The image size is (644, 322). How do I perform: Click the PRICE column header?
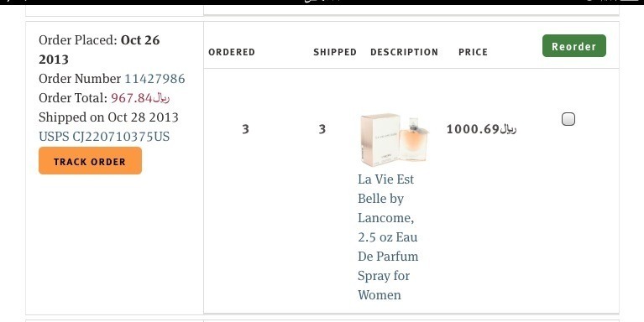(x=474, y=52)
